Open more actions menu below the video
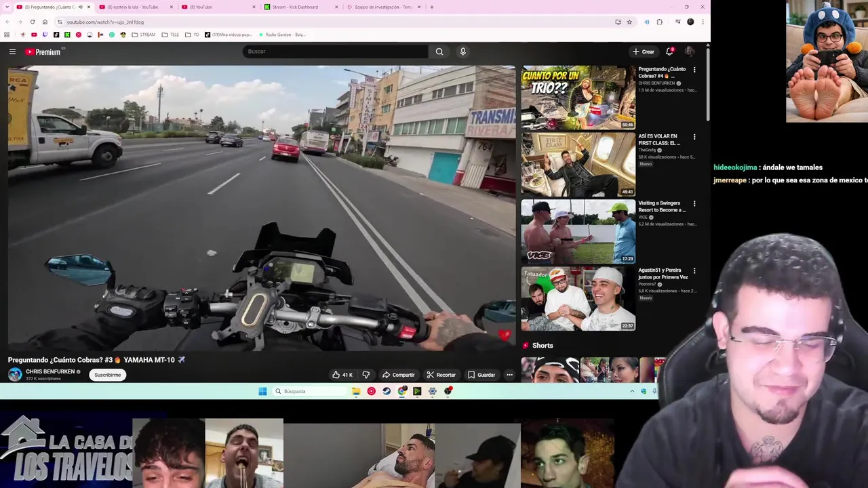868x488 pixels. tap(509, 375)
